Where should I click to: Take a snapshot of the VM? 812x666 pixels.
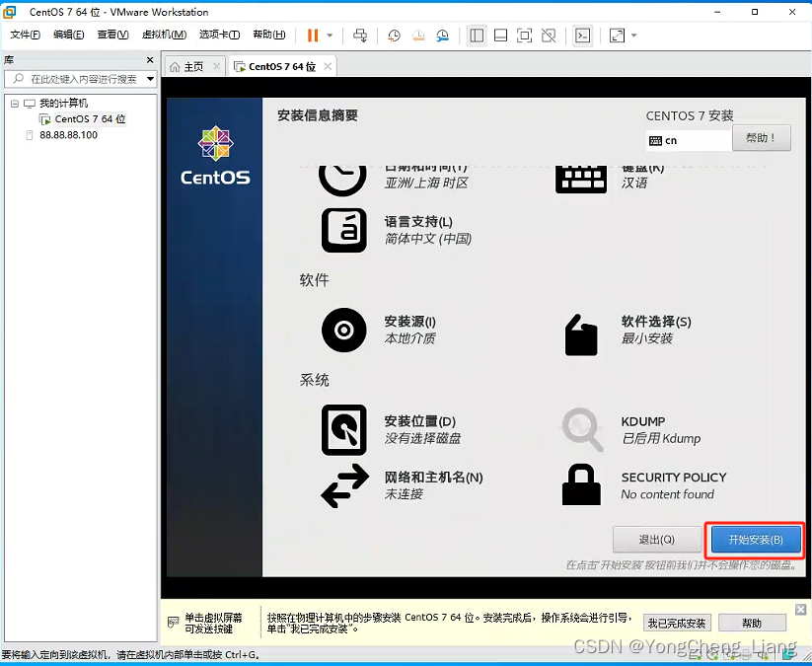pyautogui.click(x=394, y=36)
